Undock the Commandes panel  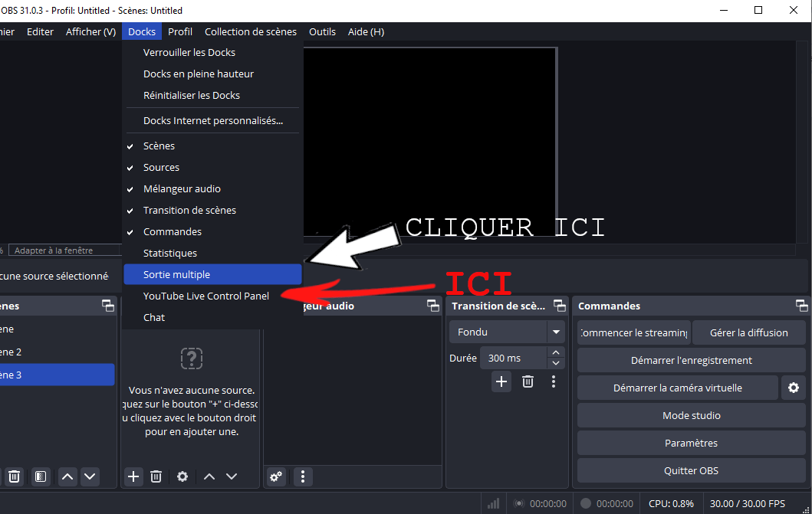pos(800,306)
